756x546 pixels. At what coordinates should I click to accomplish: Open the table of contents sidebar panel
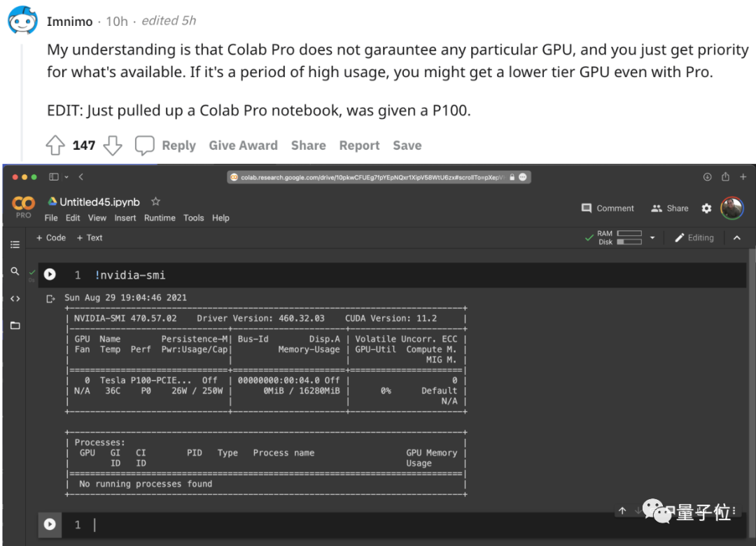pyautogui.click(x=15, y=244)
